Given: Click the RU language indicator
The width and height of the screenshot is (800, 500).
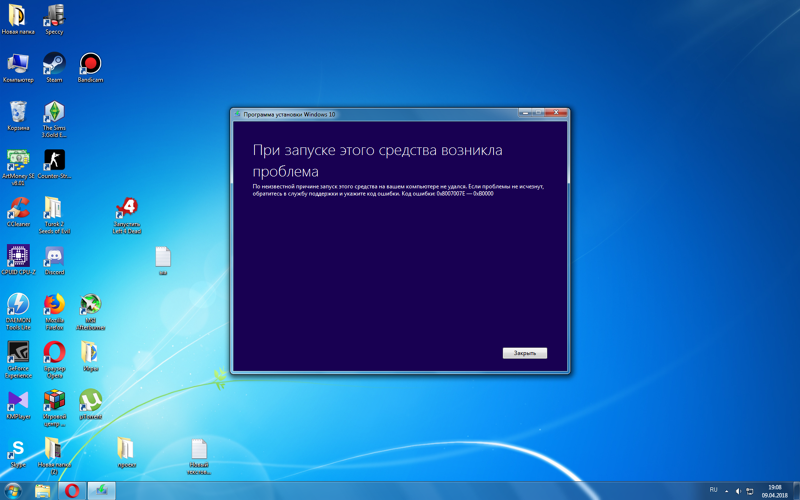Looking at the screenshot, I should tap(713, 490).
